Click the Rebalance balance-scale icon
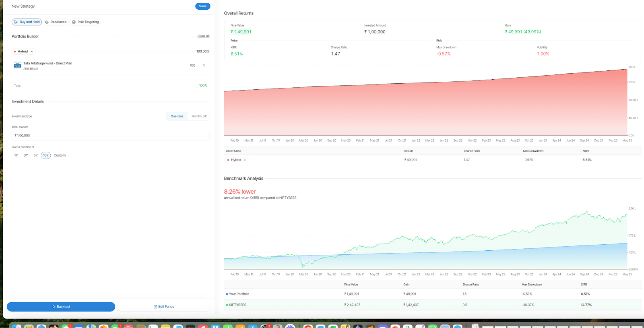 47,22
